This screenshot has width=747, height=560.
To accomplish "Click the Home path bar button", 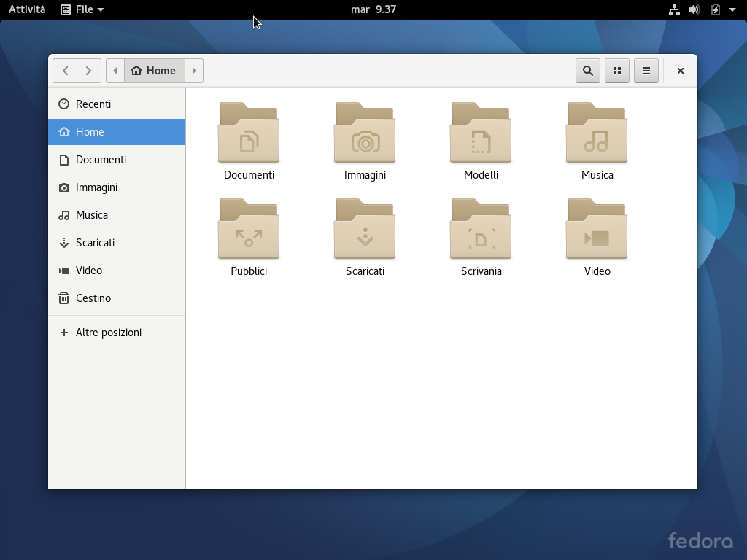I will click(154, 71).
